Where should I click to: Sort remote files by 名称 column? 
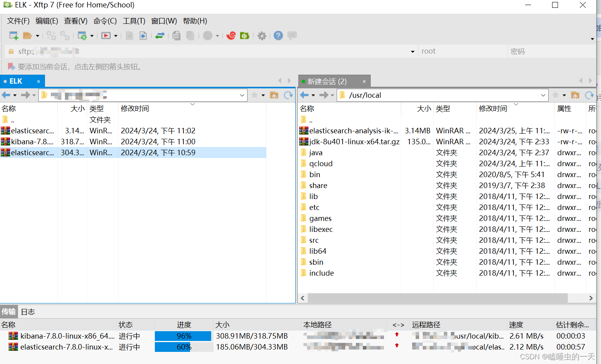(349, 108)
